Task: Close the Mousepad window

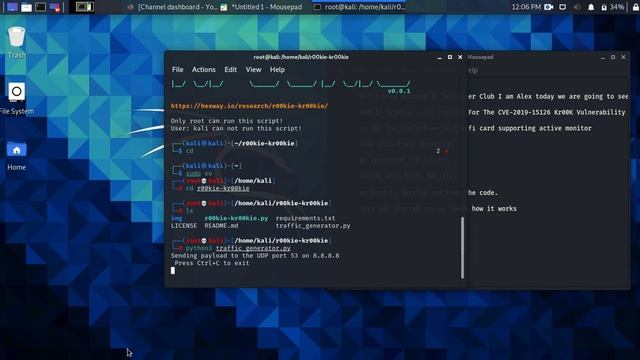Action: coord(623,57)
